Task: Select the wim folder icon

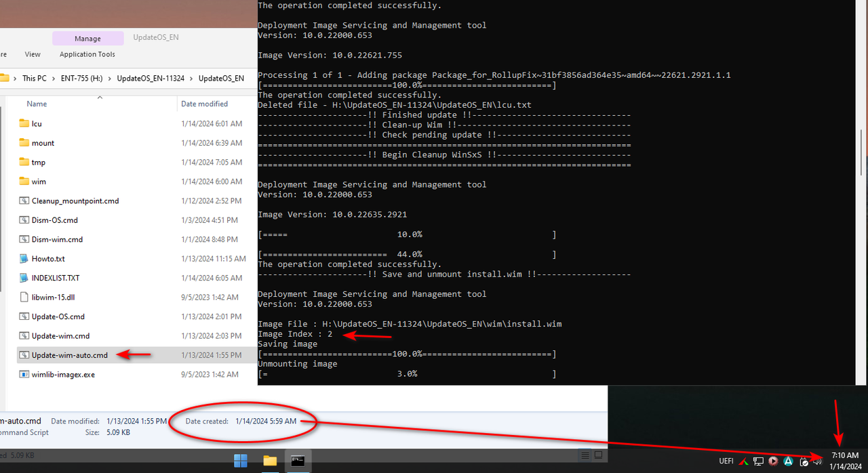Action: (24, 182)
